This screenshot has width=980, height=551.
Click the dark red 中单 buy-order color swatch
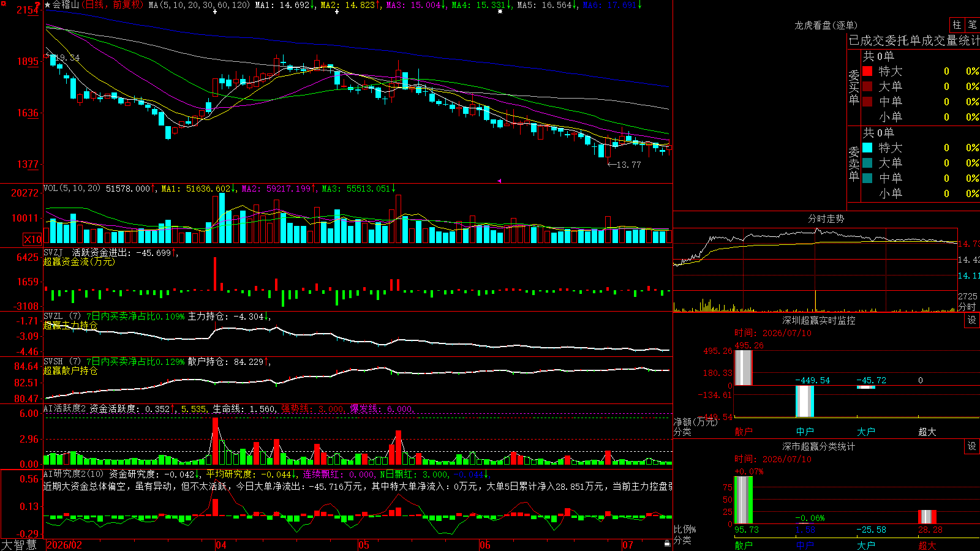point(867,102)
